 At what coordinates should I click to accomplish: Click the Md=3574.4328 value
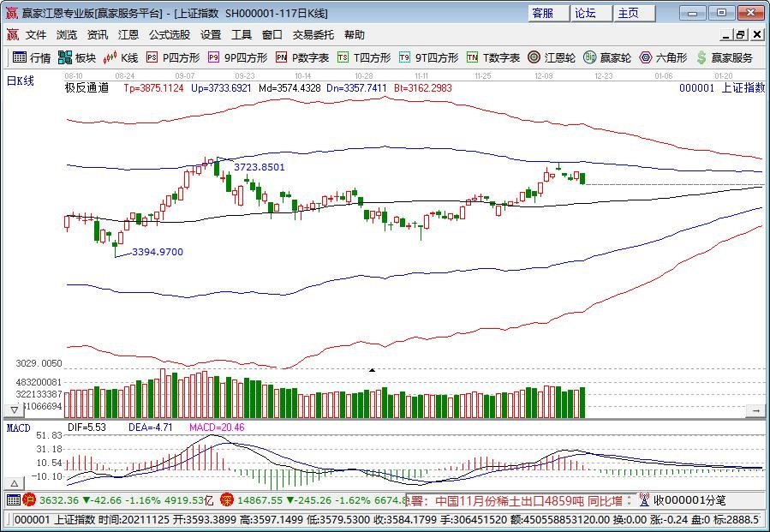click(289, 88)
